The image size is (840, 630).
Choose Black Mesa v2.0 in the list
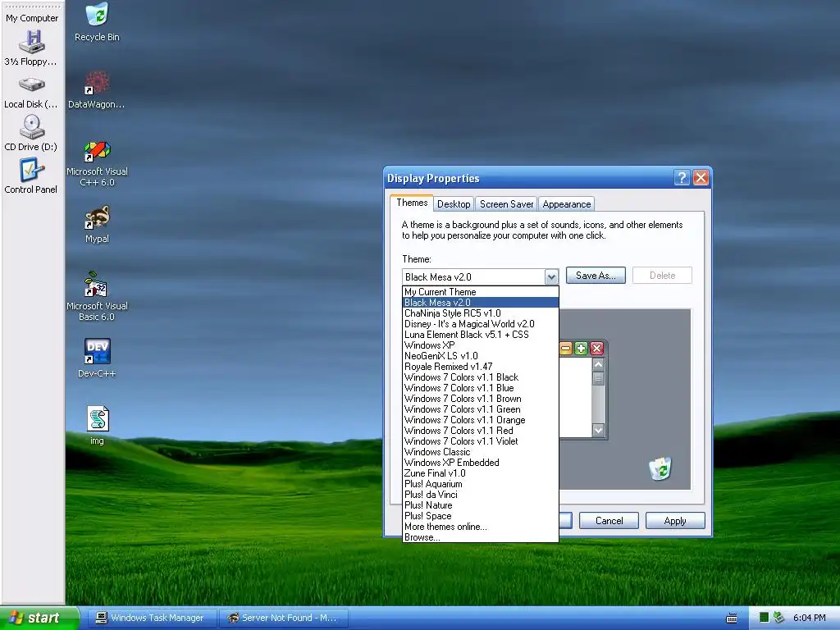tap(481, 303)
